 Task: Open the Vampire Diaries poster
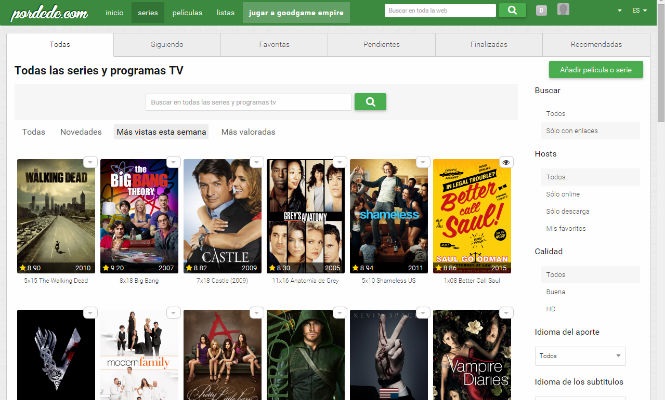[472, 355]
